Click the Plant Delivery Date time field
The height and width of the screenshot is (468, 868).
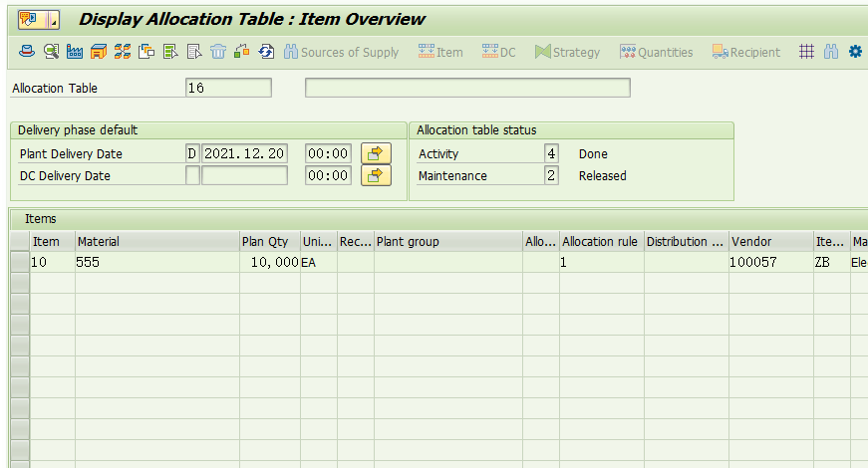click(328, 153)
